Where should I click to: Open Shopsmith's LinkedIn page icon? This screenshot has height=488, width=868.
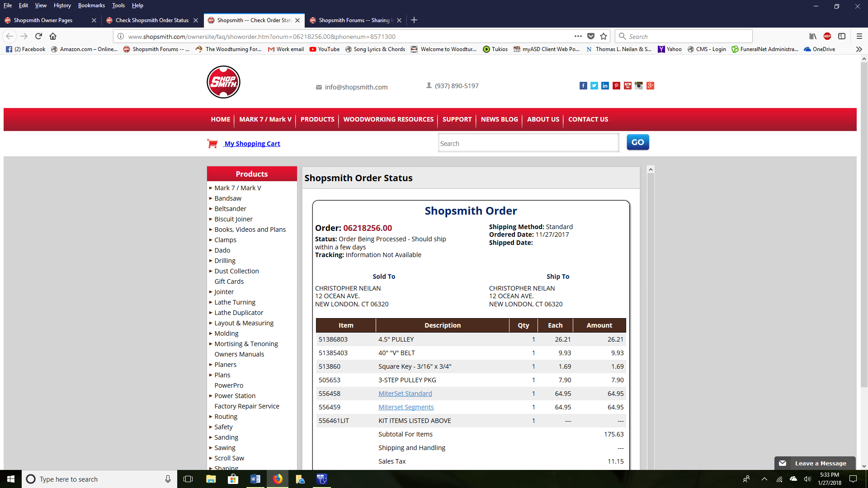point(605,86)
